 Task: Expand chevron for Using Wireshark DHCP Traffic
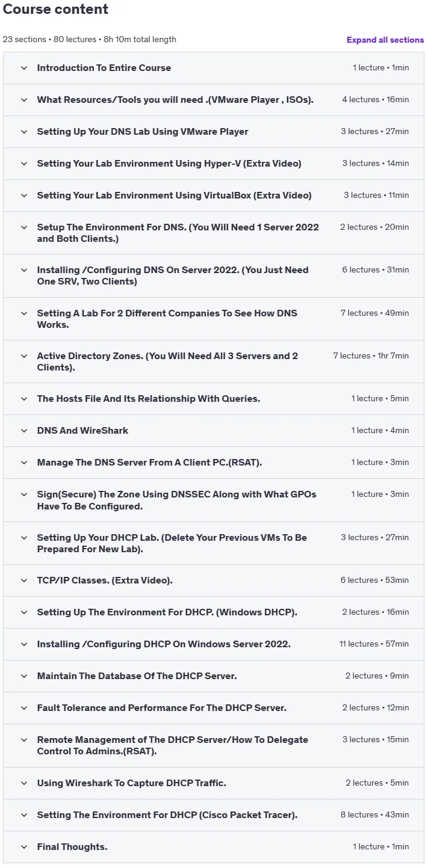pos(24,783)
